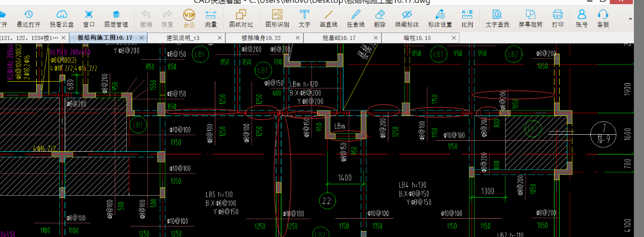Click the circled 22 axis marker

pos(327,200)
